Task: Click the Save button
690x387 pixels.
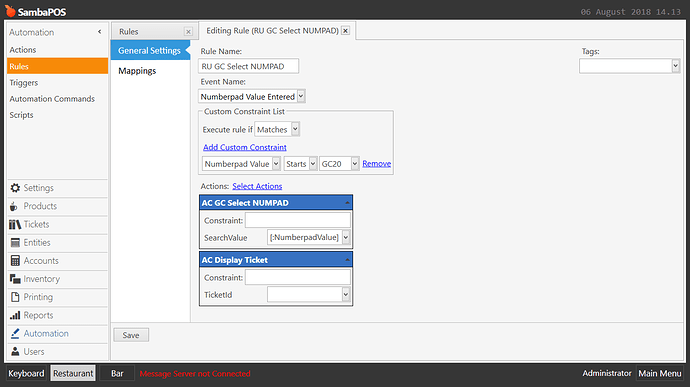Action: click(131, 335)
